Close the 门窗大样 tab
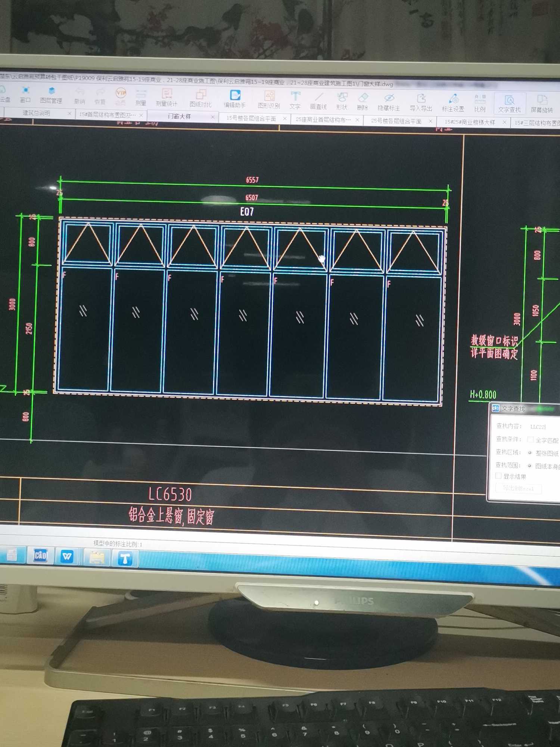The height and width of the screenshot is (747, 560). tap(213, 117)
